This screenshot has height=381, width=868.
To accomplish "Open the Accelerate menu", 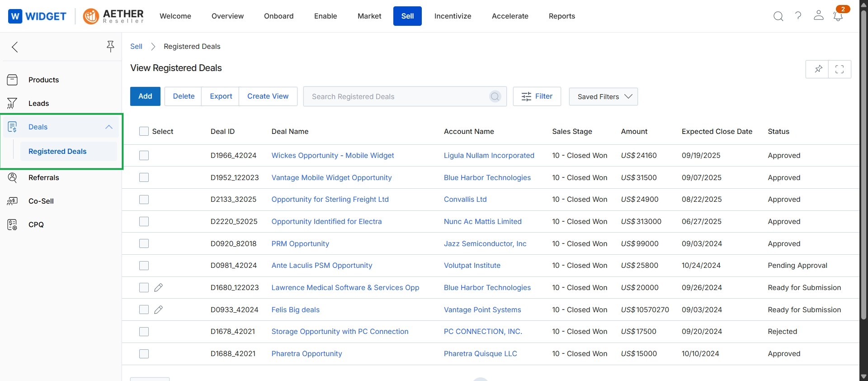I will [510, 16].
